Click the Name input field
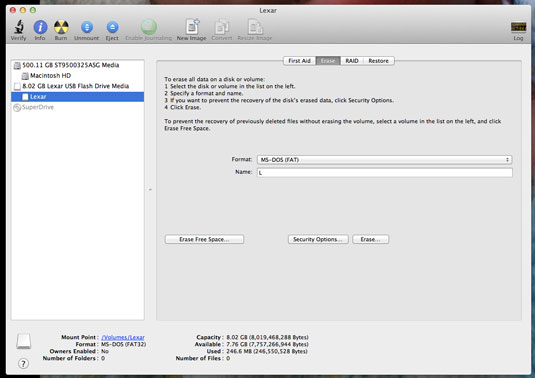The height and width of the screenshot is (378, 535). [x=385, y=173]
